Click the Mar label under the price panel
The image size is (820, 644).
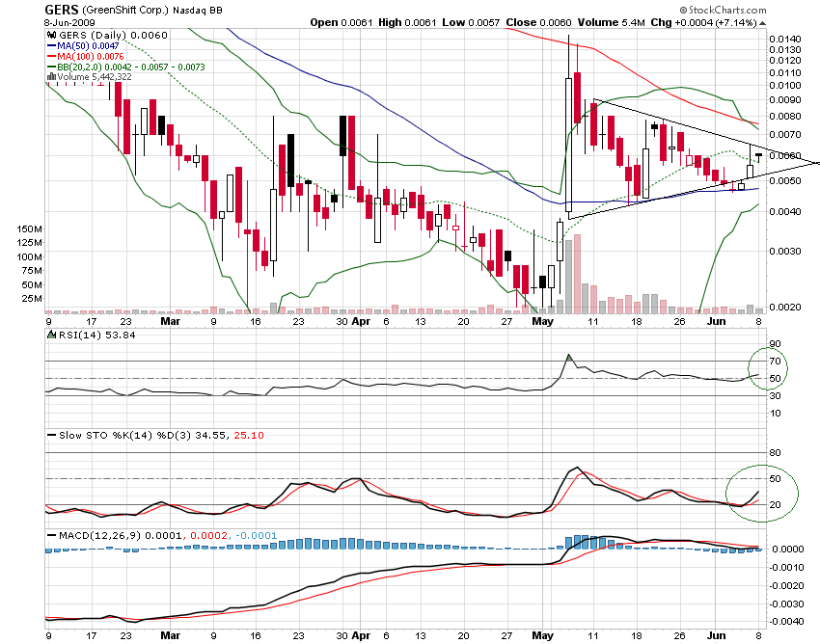[x=170, y=321]
